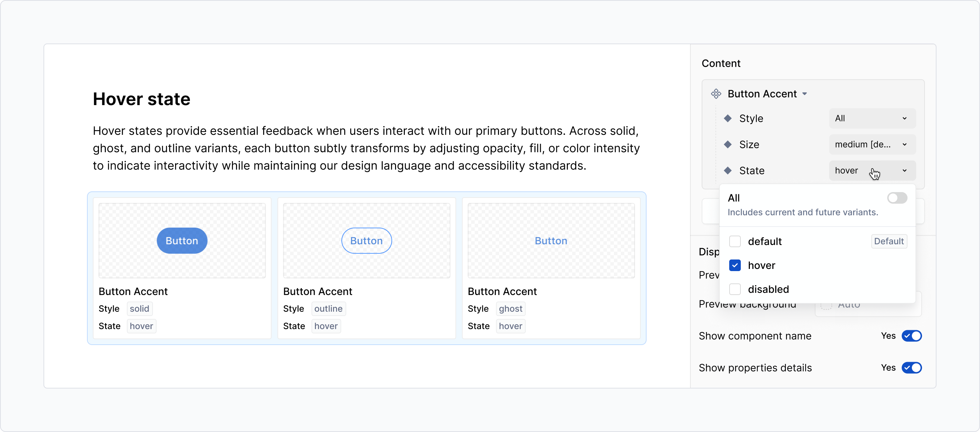Click the Default badge next to default
Viewport: 980px width, 432px height.
pyautogui.click(x=888, y=241)
